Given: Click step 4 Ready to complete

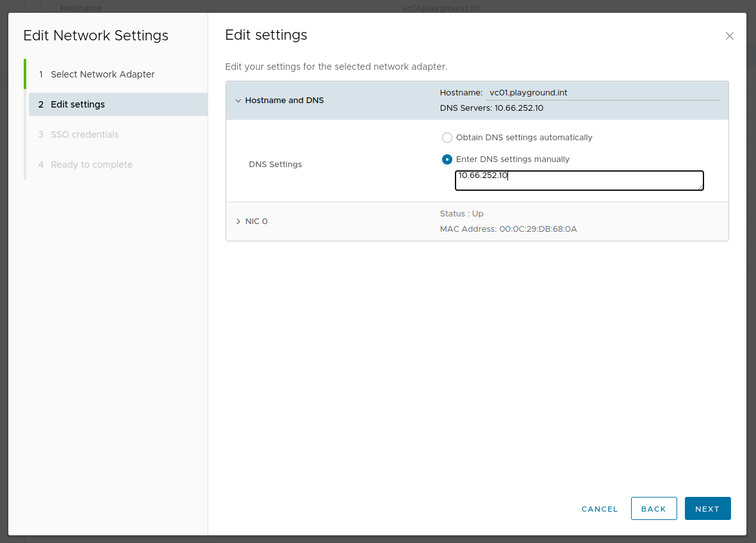Looking at the screenshot, I should click(x=92, y=165).
